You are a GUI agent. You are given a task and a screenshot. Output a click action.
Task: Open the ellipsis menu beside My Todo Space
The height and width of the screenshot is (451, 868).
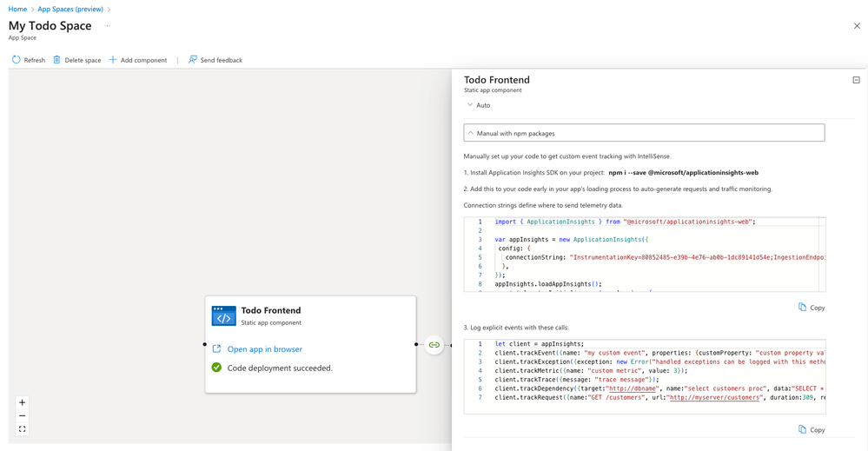[108, 26]
